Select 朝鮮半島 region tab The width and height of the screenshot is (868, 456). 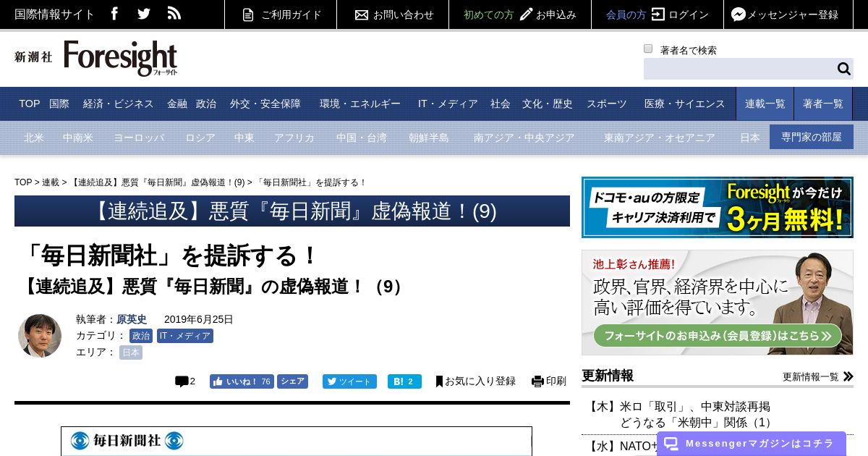point(429,138)
